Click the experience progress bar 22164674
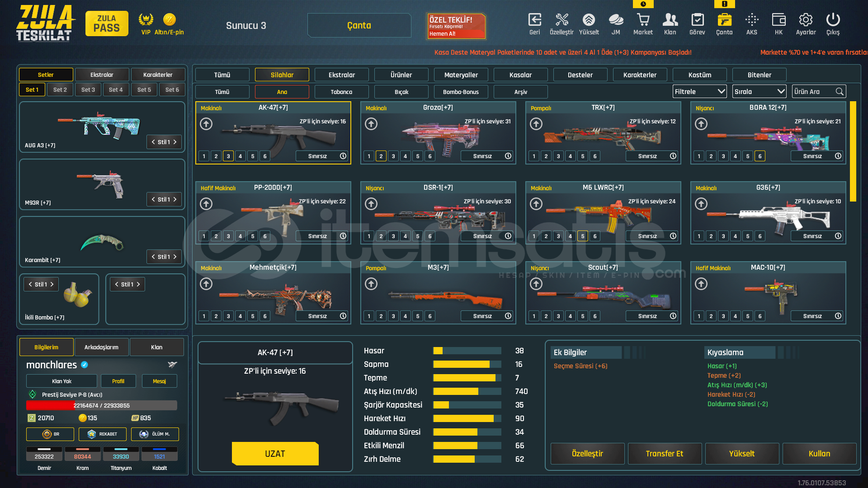The height and width of the screenshot is (488, 868). [x=102, y=405]
